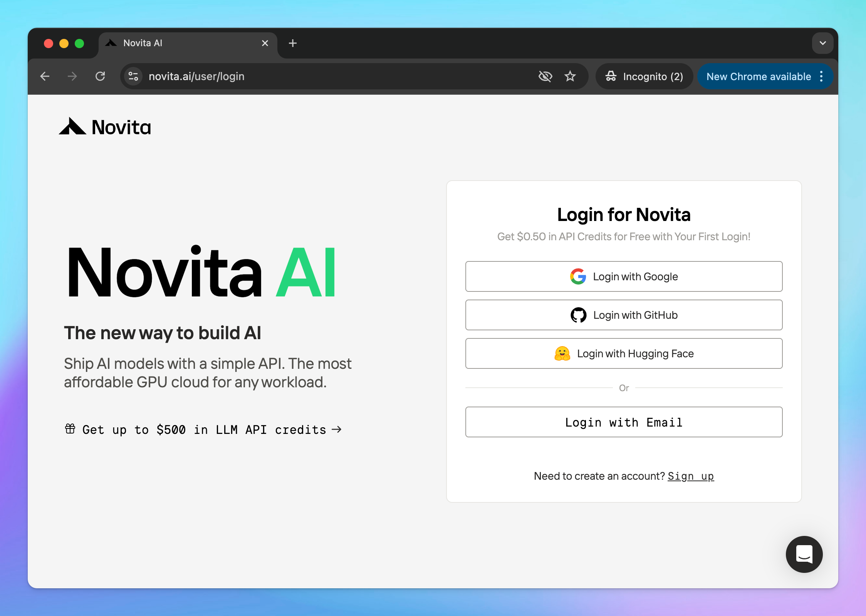The height and width of the screenshot is (616, 866).
Task: Open the chat support bubble
Action: coord(804,554)
